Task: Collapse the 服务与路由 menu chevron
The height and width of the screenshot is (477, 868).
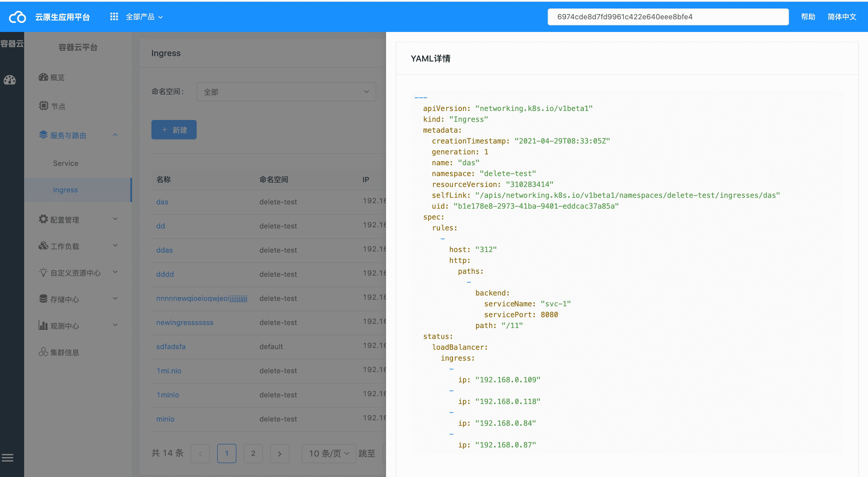Action: pos(115,135)
